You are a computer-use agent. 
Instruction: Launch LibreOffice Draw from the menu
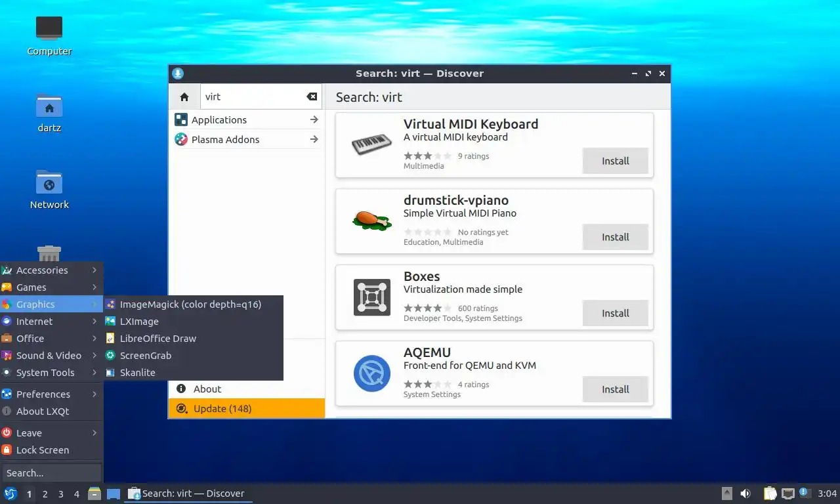tap(194, 339)
